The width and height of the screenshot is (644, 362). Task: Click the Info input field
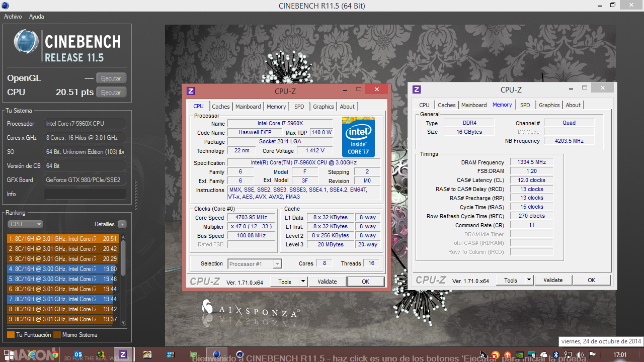[85, 194]
